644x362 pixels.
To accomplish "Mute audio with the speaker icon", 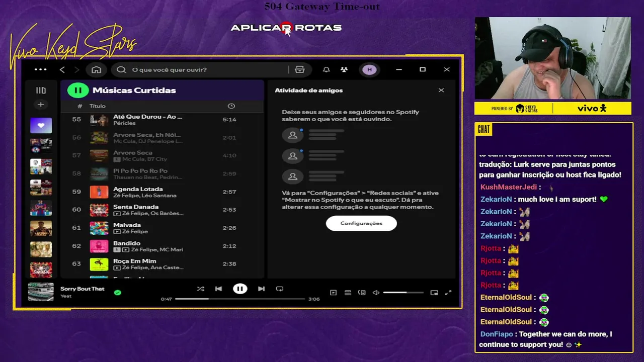I will (x=376, y=293).
